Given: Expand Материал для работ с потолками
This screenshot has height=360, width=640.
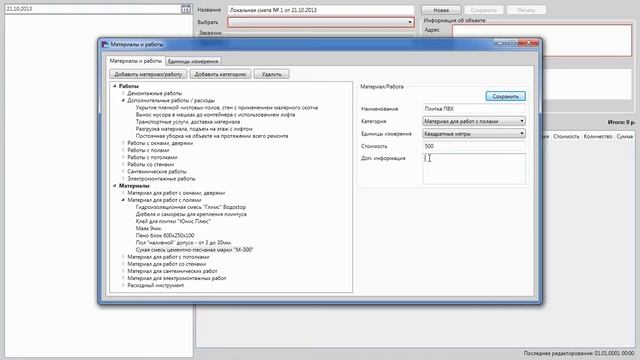Looking at the screenshot, I should 123,257.
